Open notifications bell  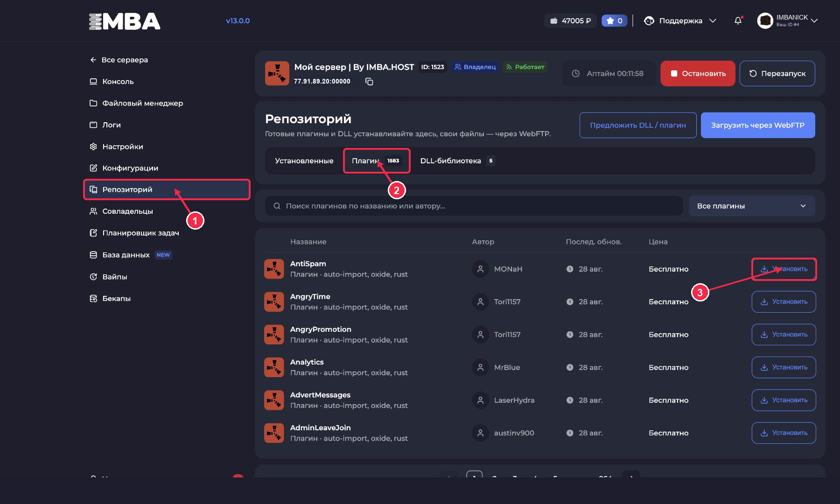click(x=738, y=21)
